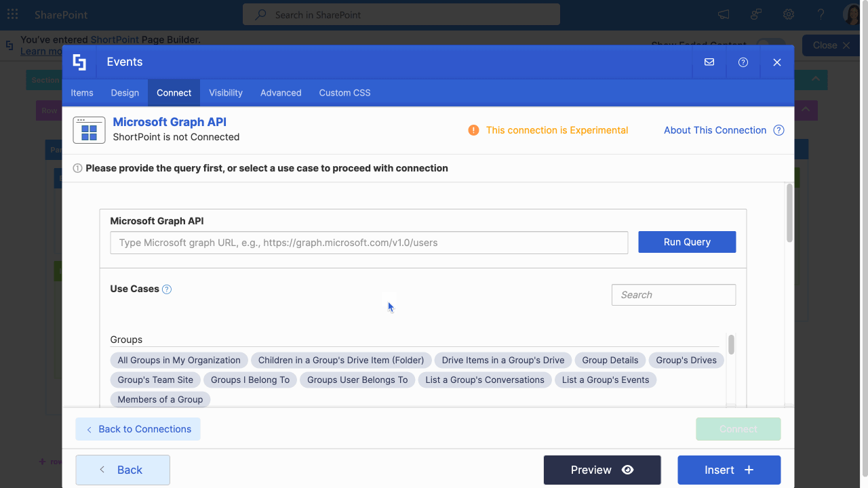The image size is (868, 488).
Task: Focus the Use Cases search field
Action: [673, 295]
